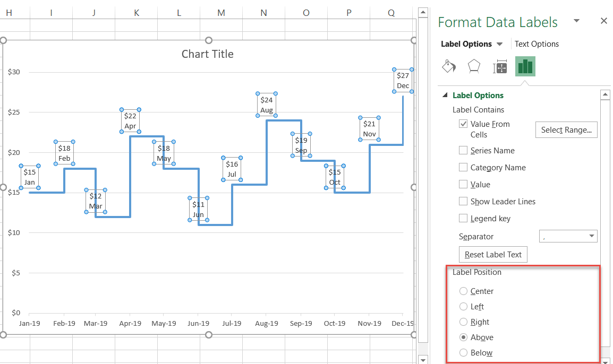Click the Jan-19 horizontal axis label

[x=29, y=323]
